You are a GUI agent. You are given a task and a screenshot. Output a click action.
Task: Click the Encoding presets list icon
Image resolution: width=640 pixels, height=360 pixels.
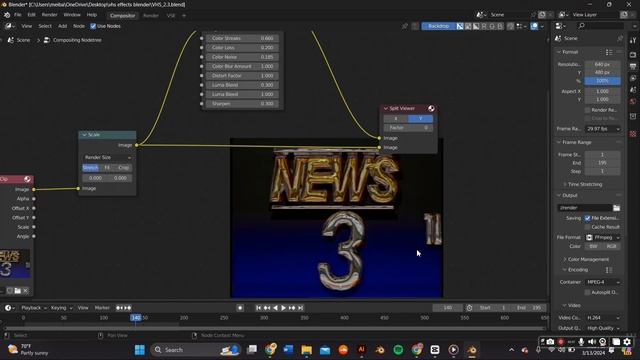pos(609,270)
